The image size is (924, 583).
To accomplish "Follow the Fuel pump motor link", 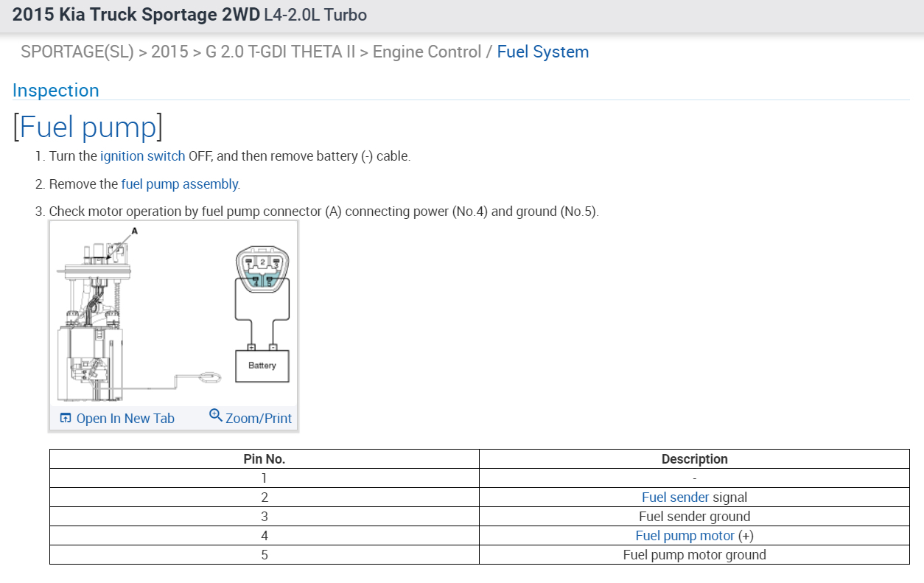I will click(x=685, y=536).
